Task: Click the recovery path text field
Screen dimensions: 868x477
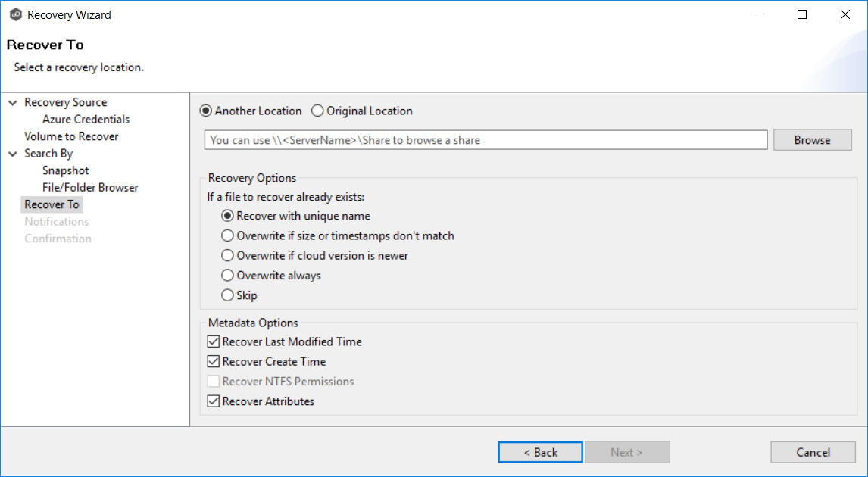Action: point(486,140)
